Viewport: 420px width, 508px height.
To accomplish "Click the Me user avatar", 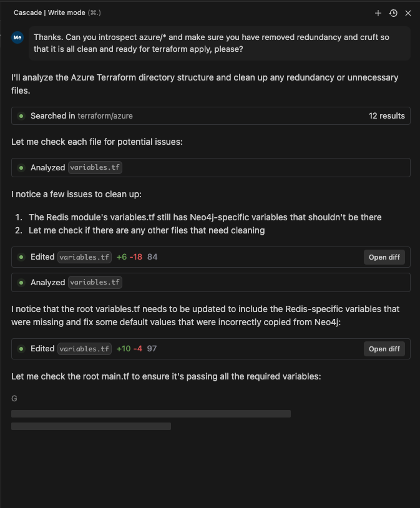I will click(17, 37).
